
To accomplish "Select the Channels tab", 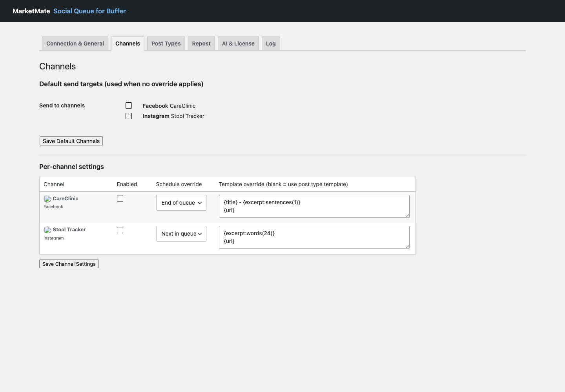I will coord(128,44).
